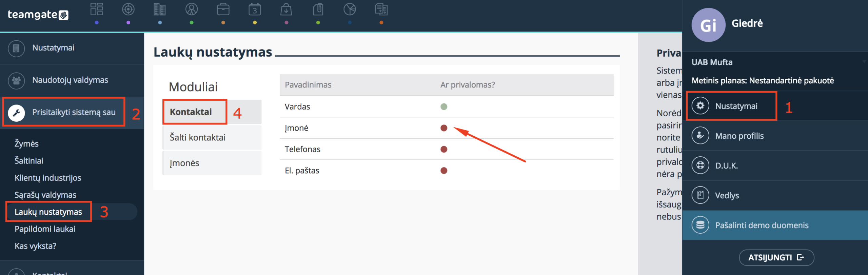
Task: Toggle the Telefonas required dot
Action: (x=444, y=150)
